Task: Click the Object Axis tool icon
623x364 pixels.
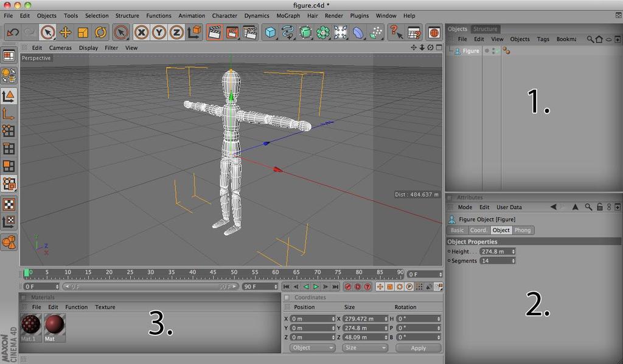Action: pyautogui.click(x=9, y=114)
